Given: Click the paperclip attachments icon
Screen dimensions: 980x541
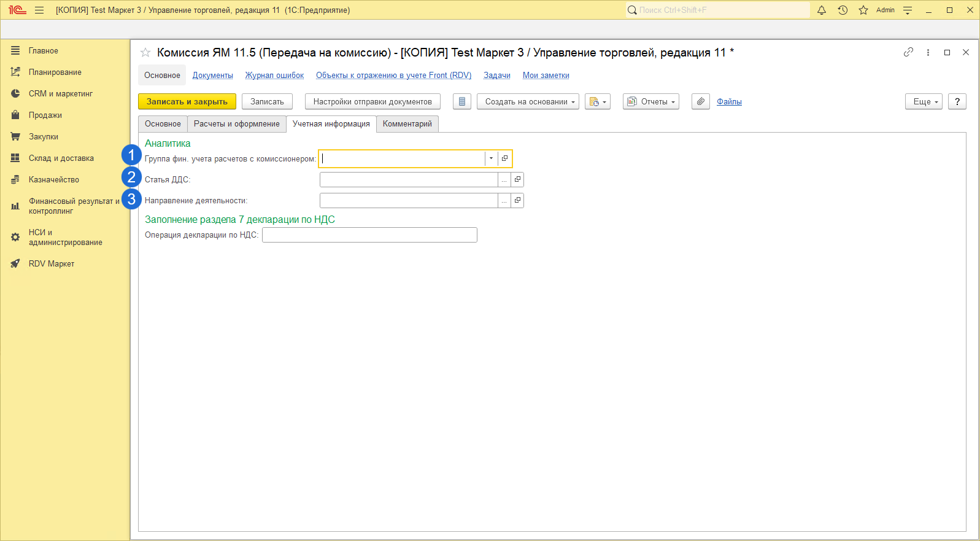Looking at the screenshot, I should [x=701, y=101].
